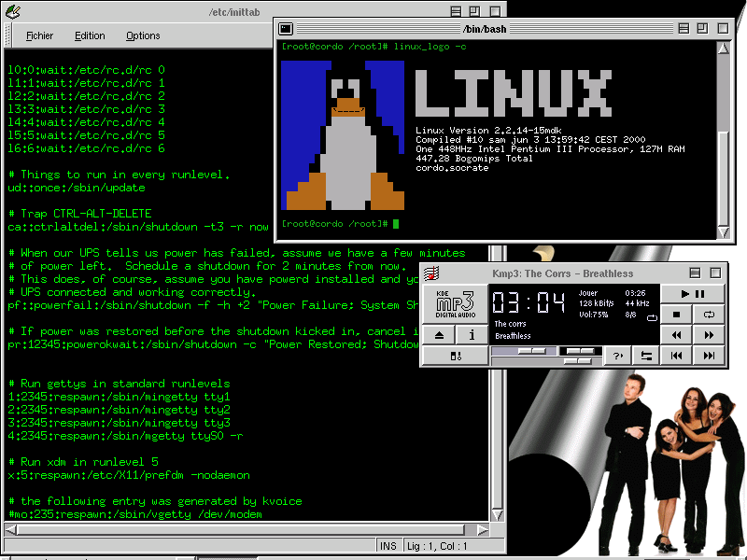
Task: Click the terminal scrollbar up arrow
Action: click(723, 49)
